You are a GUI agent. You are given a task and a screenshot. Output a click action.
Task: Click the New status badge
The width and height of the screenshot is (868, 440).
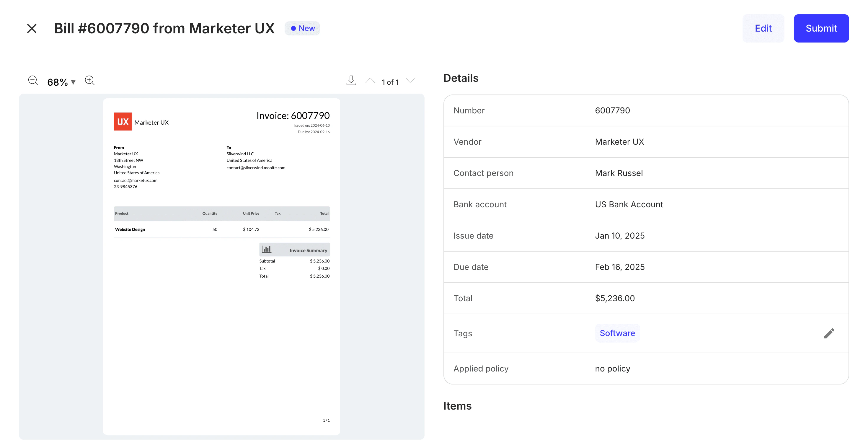302,28
